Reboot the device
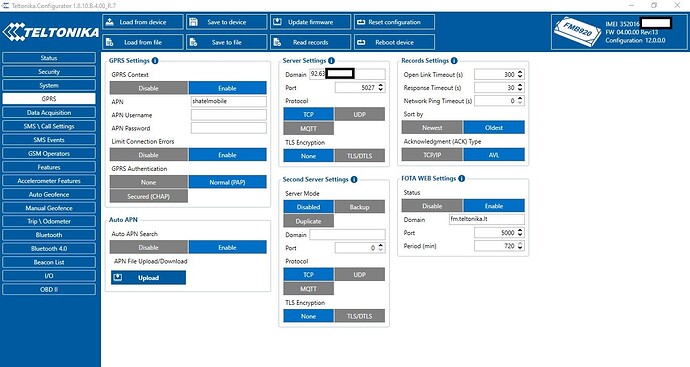690x367 pixels. pos(394,42)
